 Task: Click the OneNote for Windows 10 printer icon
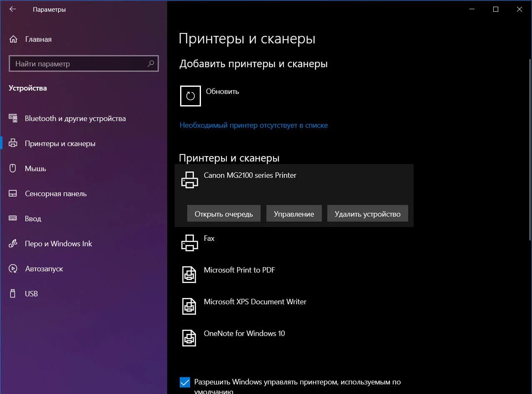pos(189,338)
